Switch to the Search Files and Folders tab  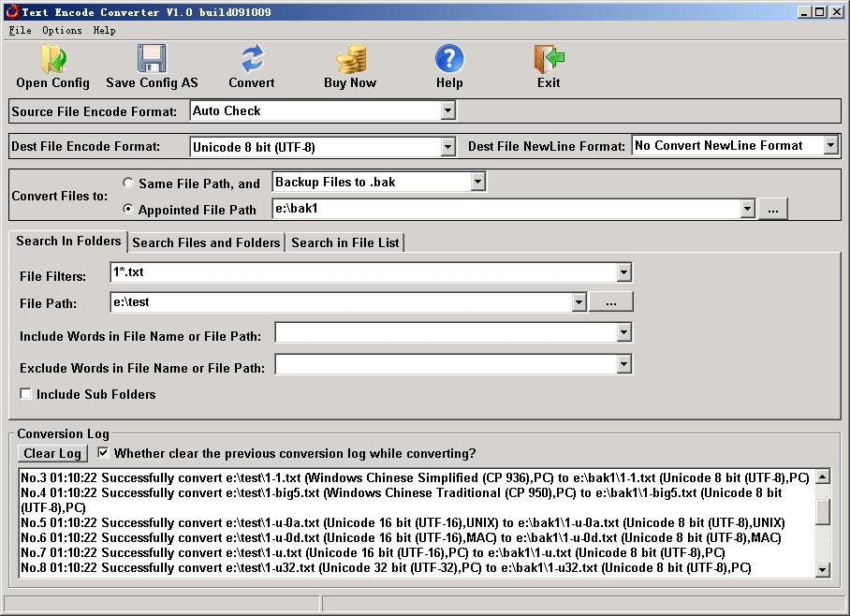(206, 242)
